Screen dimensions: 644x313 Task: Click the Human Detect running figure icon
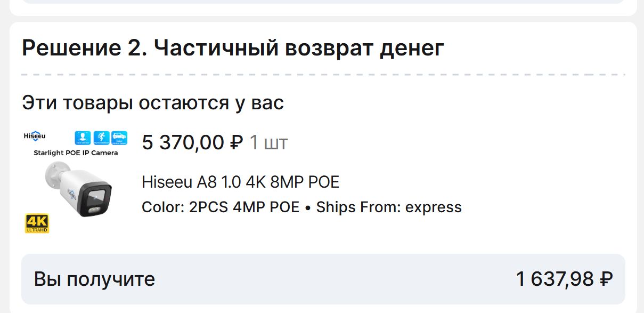click(101, 138)
